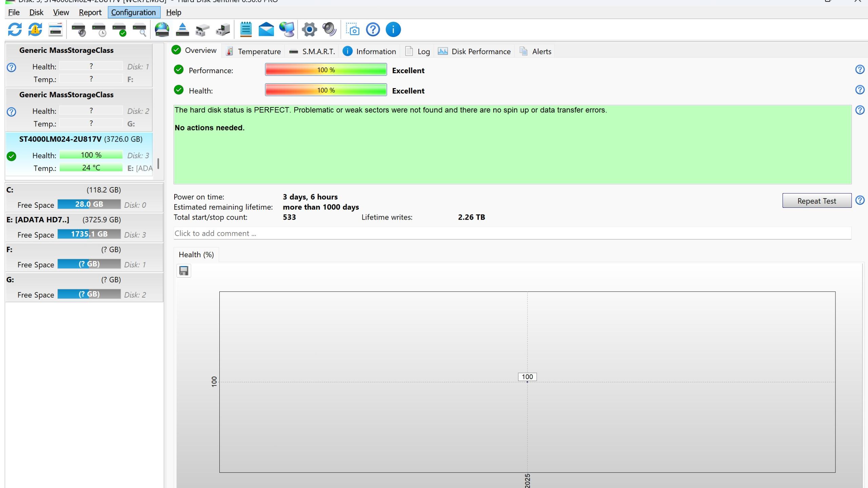
Task: Click the gear configuration toolbar icon
Action: 309,29
